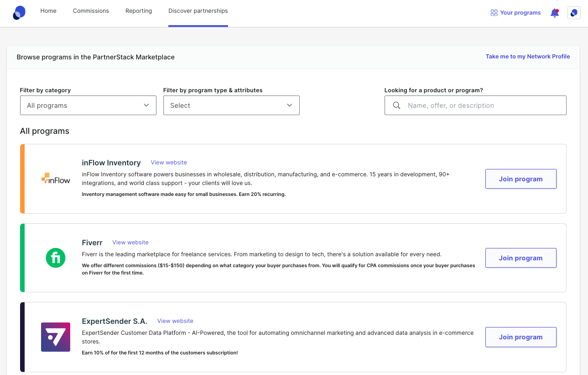Focus the product or program search field
The image size is (588, 375).
pos(475,106)
